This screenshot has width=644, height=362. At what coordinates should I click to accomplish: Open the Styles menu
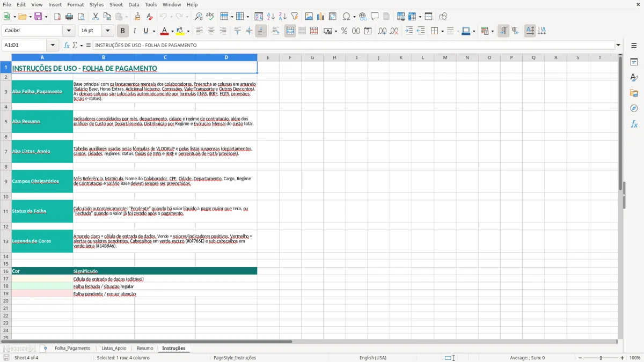click(x=97, y=4)
